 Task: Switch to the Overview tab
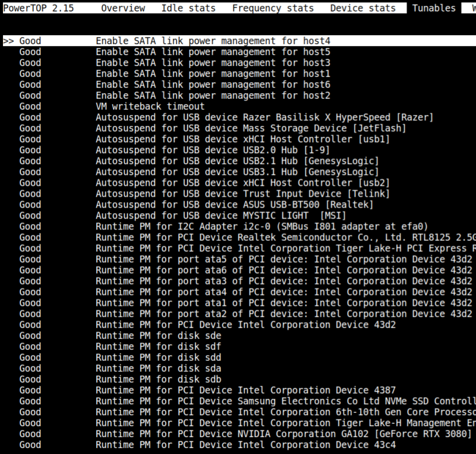tap(123, 8)
